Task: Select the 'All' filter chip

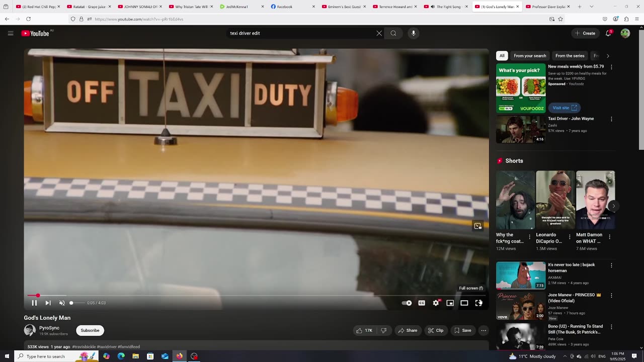Action: [x=502, y=56]
